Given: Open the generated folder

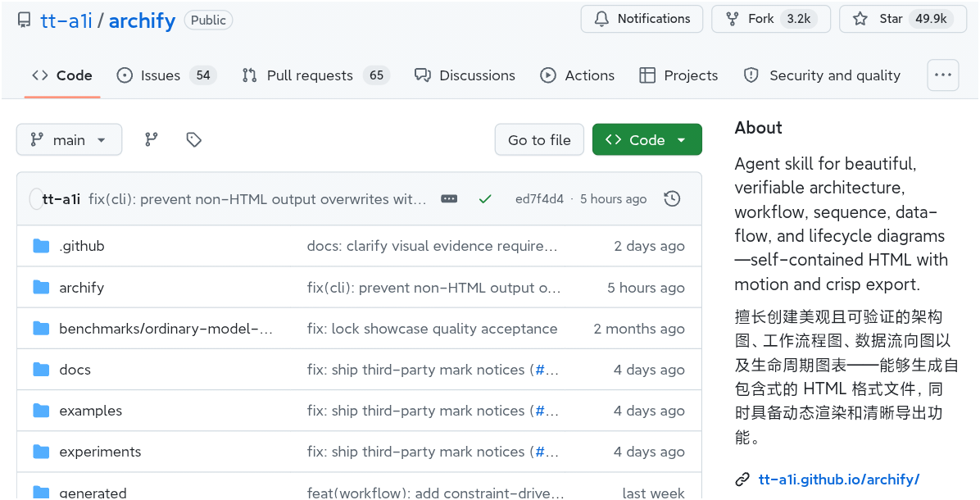Looking at the screenshot, I should coord(93,493).
